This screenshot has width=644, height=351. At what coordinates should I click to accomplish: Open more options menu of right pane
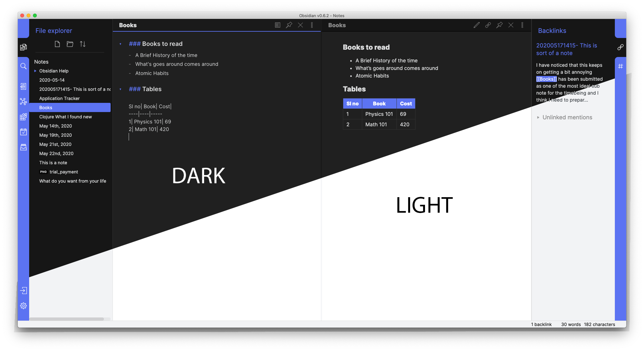(522, 25)
